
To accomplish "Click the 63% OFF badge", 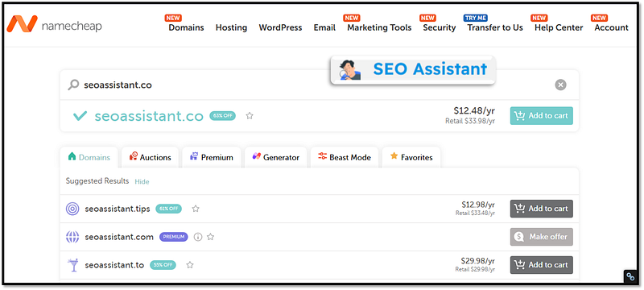I will tap(223, 116).
